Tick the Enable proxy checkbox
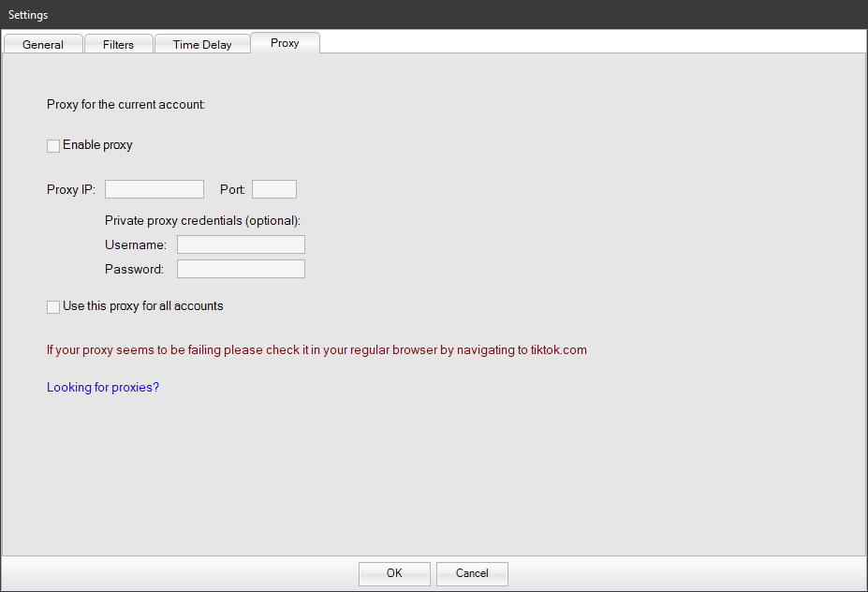Screen dimensions: 868x592 pos(53,146)
